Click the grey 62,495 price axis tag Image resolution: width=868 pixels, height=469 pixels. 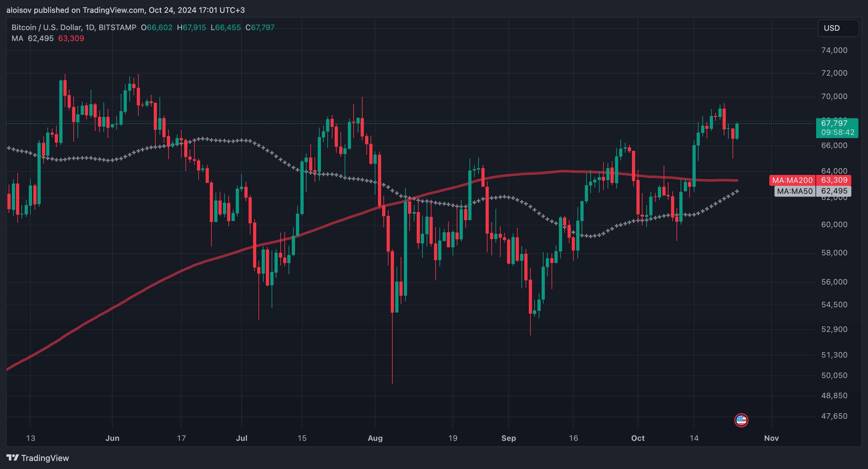(x=834, y=191)
